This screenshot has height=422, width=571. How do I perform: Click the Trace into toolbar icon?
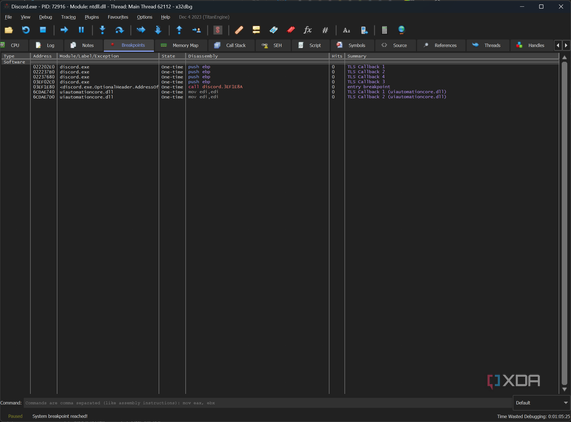coord(141,30)
